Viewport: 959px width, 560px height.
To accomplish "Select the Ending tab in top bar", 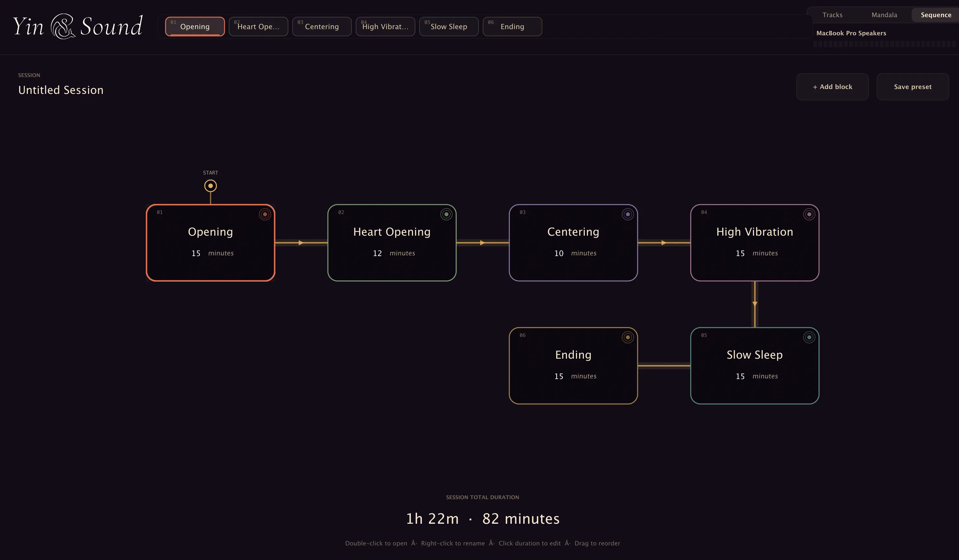I will [x=513, y=27].
